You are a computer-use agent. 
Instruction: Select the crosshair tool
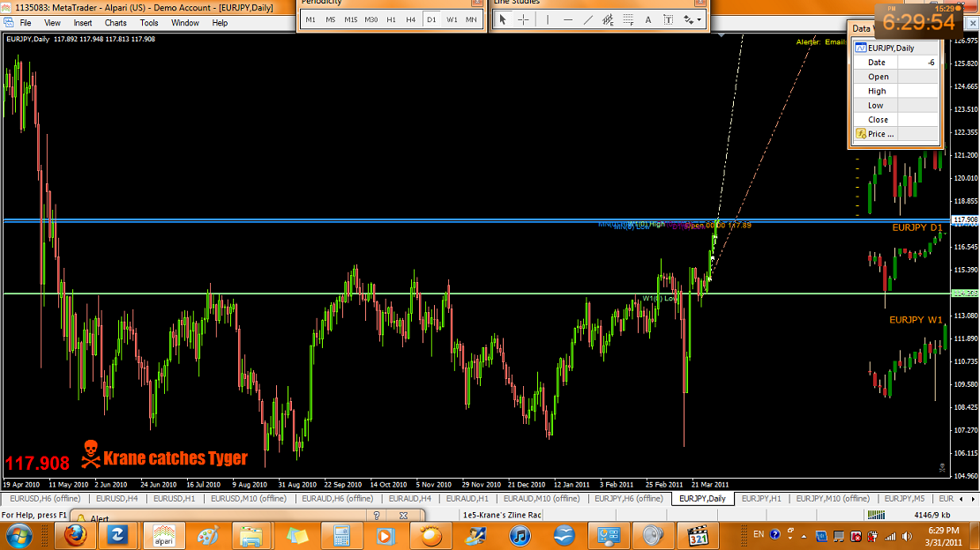[523, 20]
